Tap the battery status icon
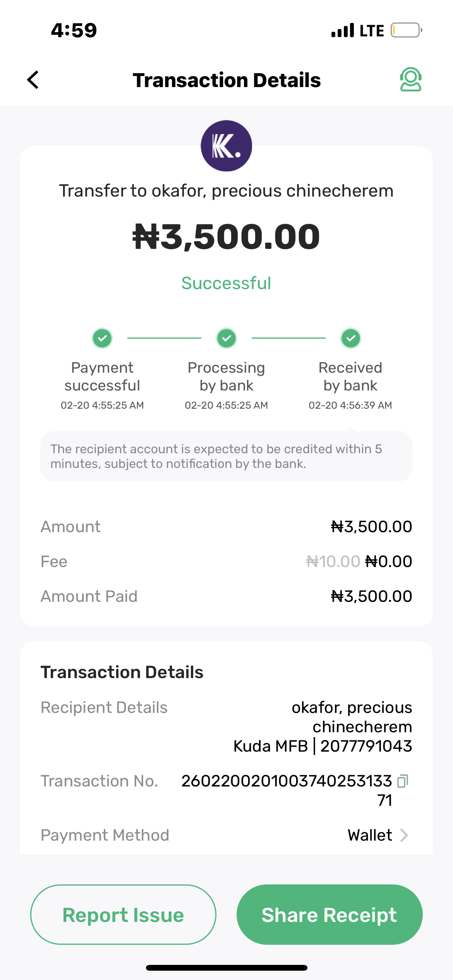 406,30
